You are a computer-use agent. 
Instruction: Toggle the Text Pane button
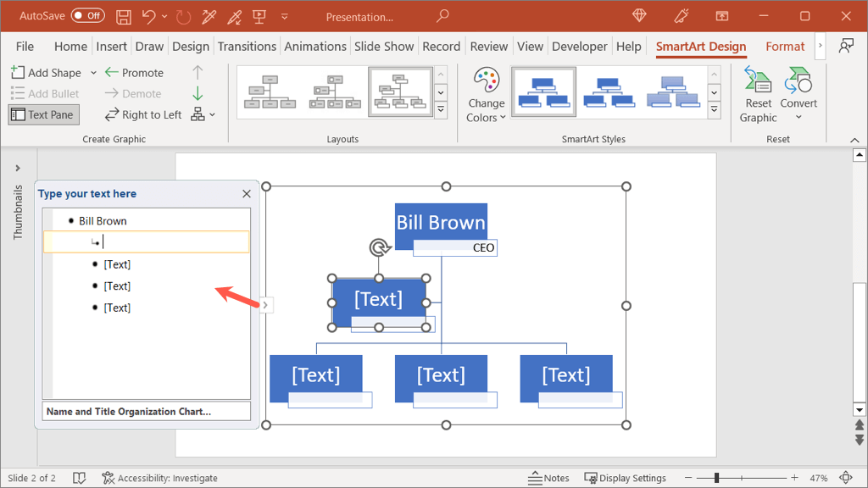[43, 114]
